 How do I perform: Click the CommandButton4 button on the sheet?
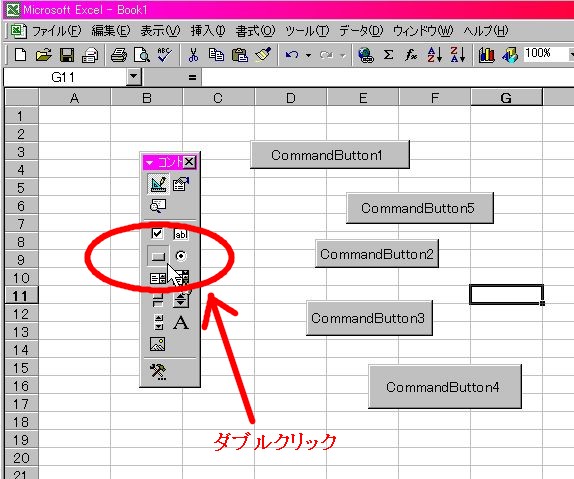point(445,386)
